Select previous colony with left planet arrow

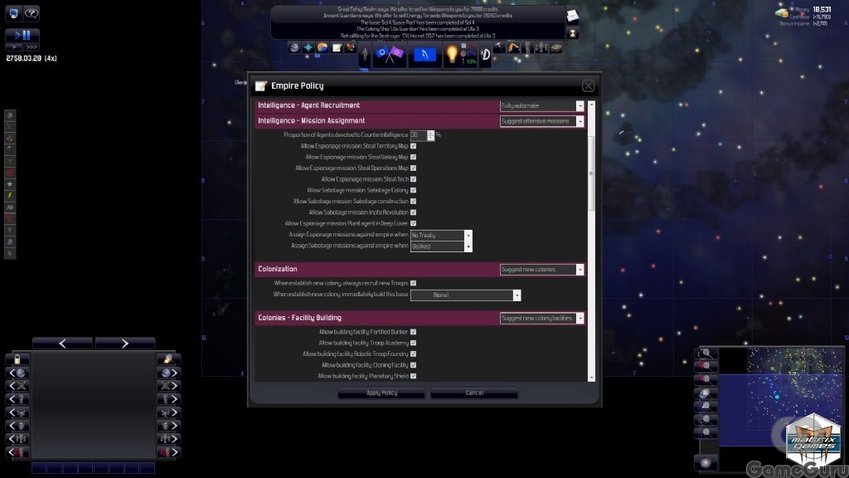click(17, 372)
